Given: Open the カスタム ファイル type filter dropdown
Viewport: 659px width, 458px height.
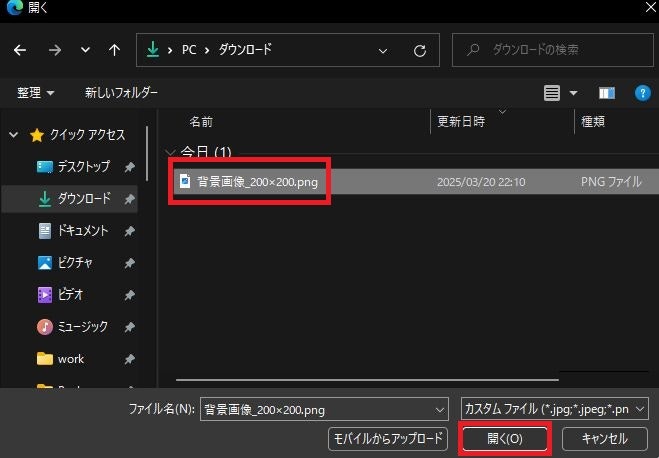Looking at the screenshot, I should tap(555, 409).
